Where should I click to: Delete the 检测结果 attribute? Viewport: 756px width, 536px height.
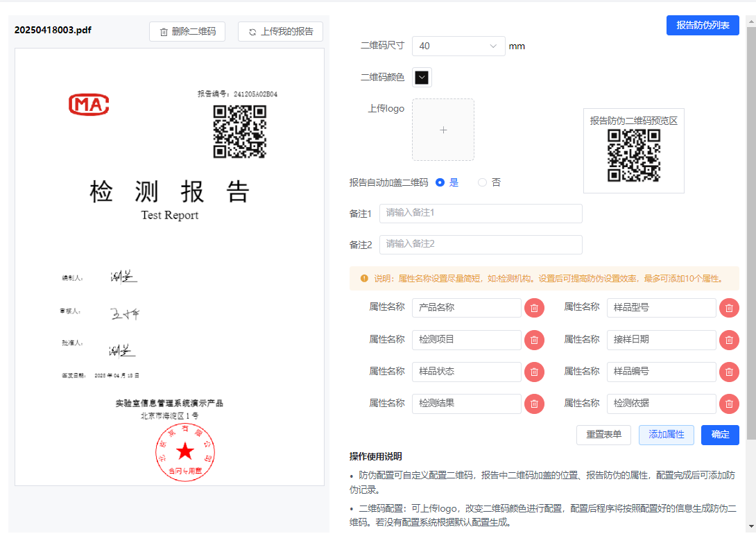534,404
